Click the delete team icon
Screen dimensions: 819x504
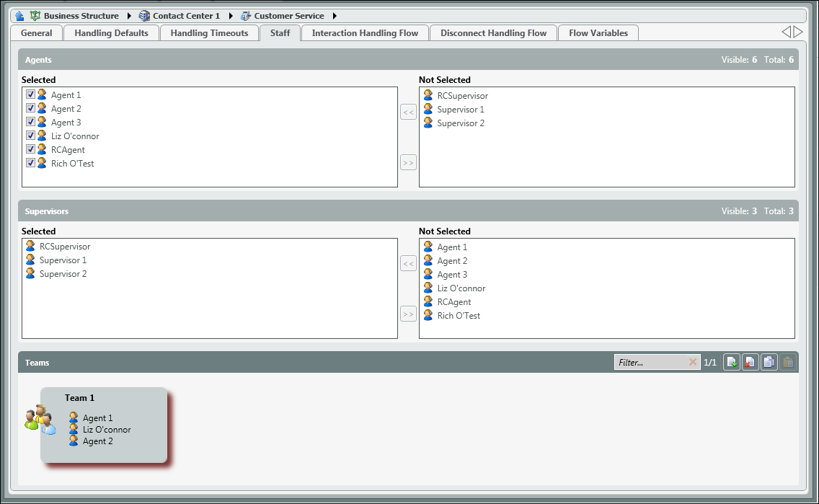(x=751, y=363)
